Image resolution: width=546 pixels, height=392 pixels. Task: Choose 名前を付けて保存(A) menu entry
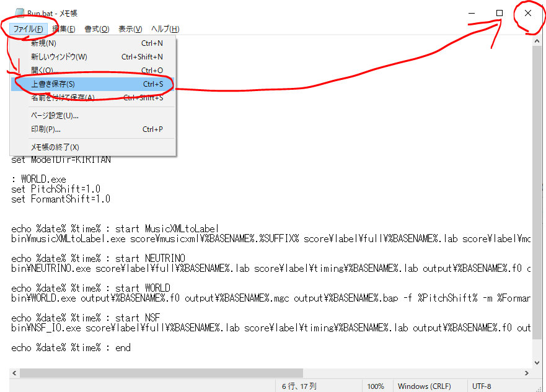coord(92,97)
